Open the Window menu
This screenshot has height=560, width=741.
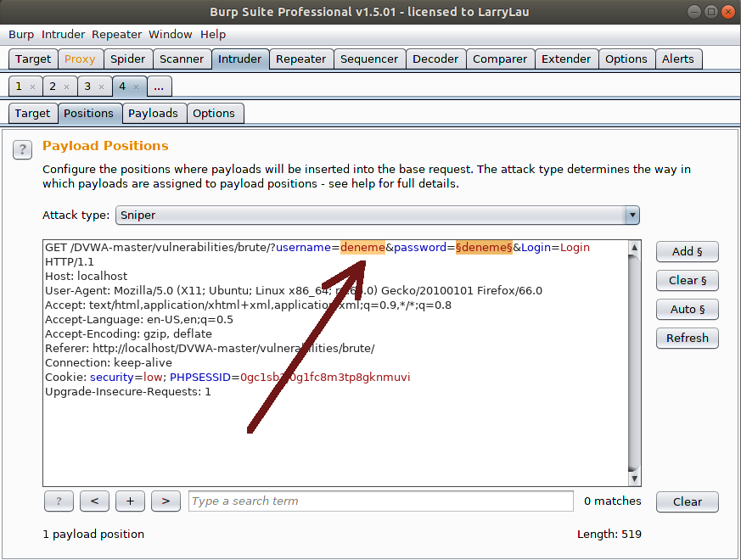pyautogui.click(x=170, y=35)
